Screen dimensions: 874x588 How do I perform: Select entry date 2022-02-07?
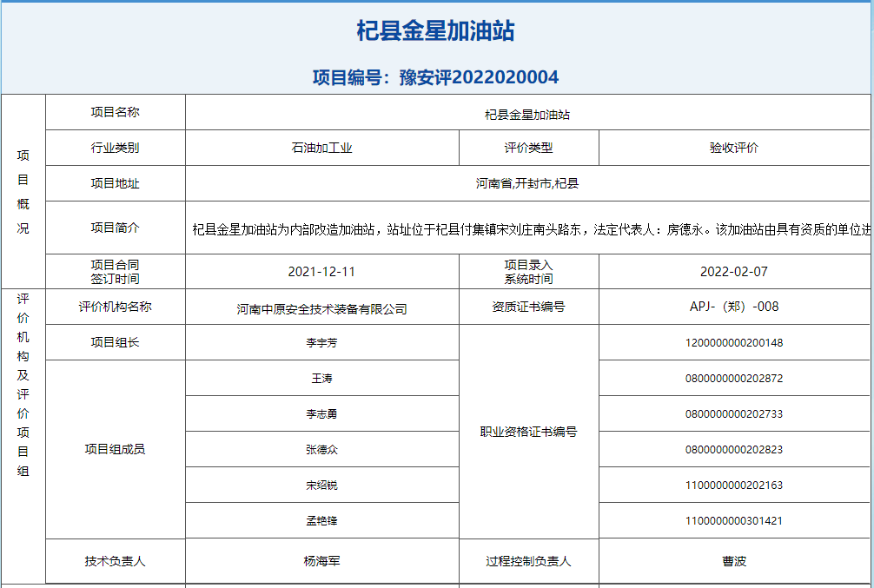(x=734, y=272)
